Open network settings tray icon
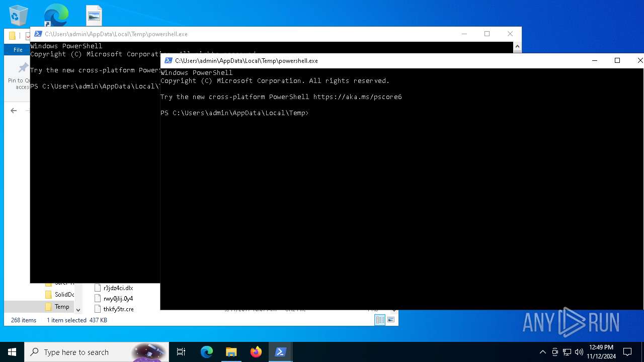 pyautogui.click(x=567, y=352)
